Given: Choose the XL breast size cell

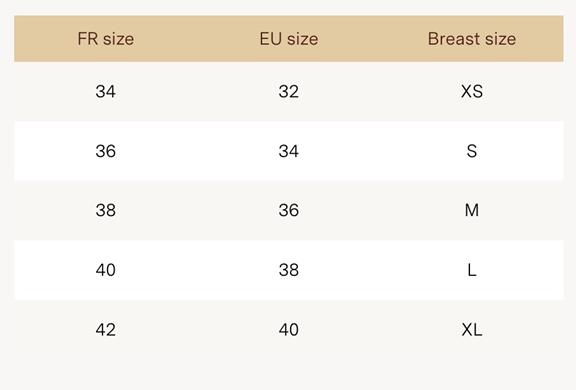Looking at the screenshot, I should 472,329.
